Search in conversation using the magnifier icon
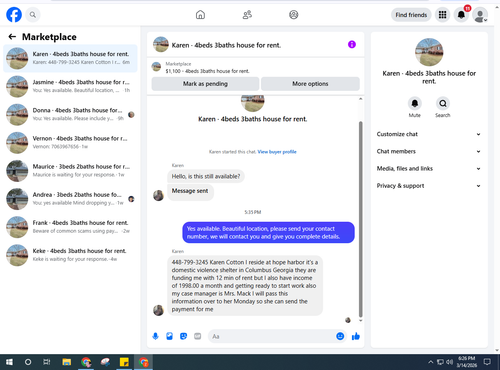This screenshot has width=500, height=370. (443, 103)
